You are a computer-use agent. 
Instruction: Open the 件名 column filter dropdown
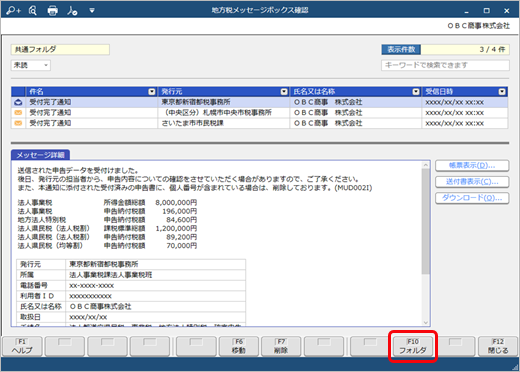click(x=152, y=92)
